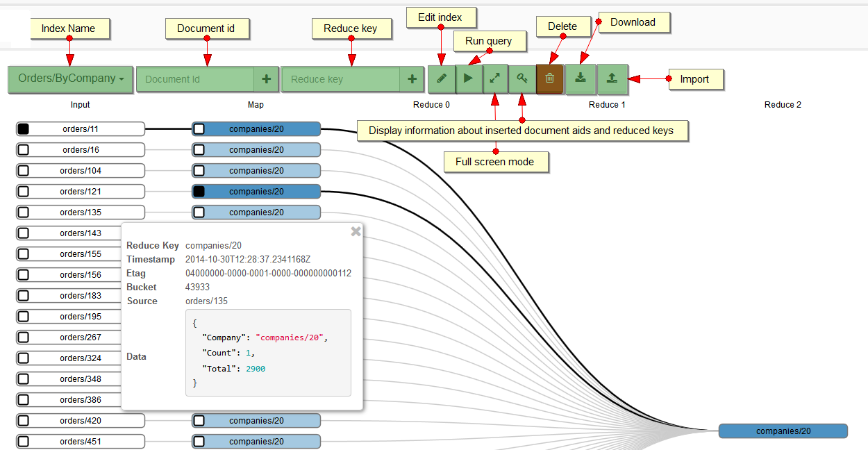Click the Reduce 1 column header

coord(607,105)
